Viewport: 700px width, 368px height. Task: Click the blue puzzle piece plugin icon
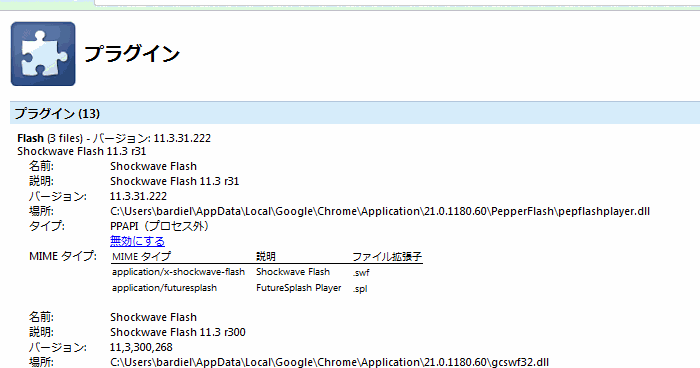click(43, 54)
